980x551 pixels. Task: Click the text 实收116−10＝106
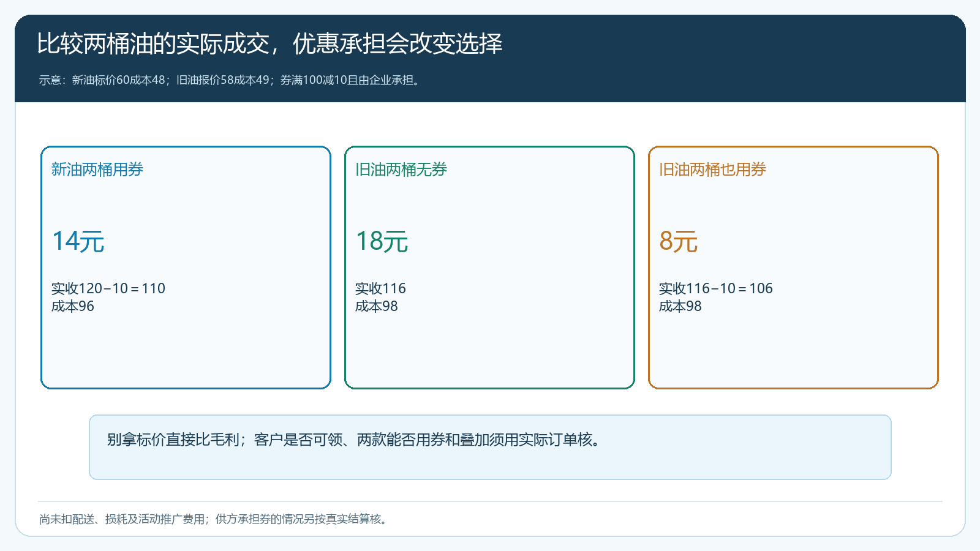[716, 288]
